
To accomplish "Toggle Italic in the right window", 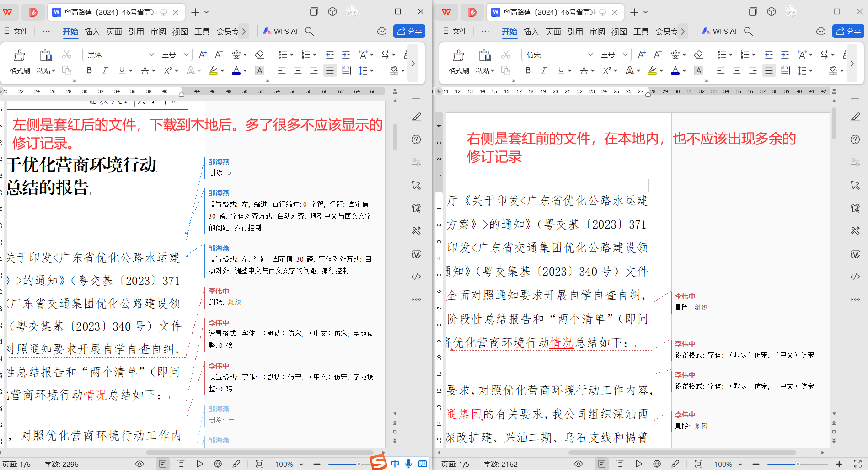I will point(544,70).
